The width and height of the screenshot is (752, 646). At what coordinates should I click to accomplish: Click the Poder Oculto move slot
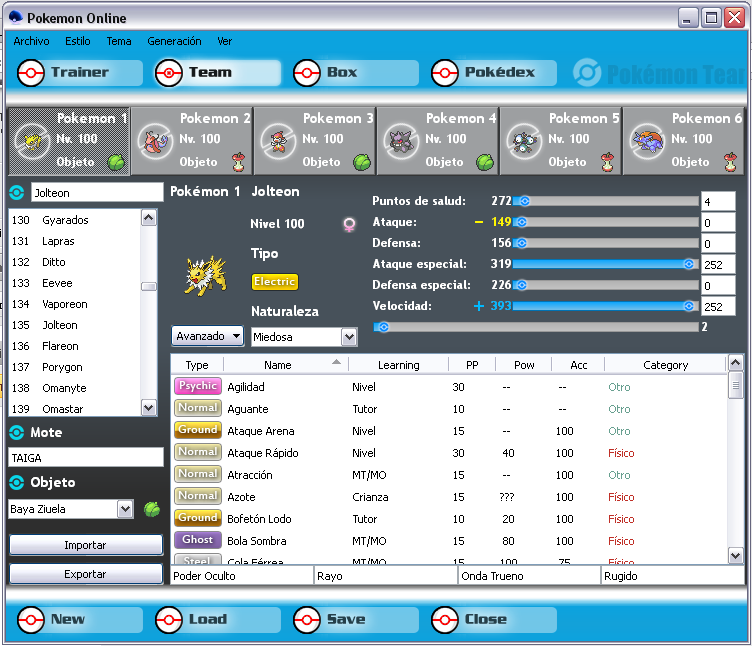click(242, 576)
